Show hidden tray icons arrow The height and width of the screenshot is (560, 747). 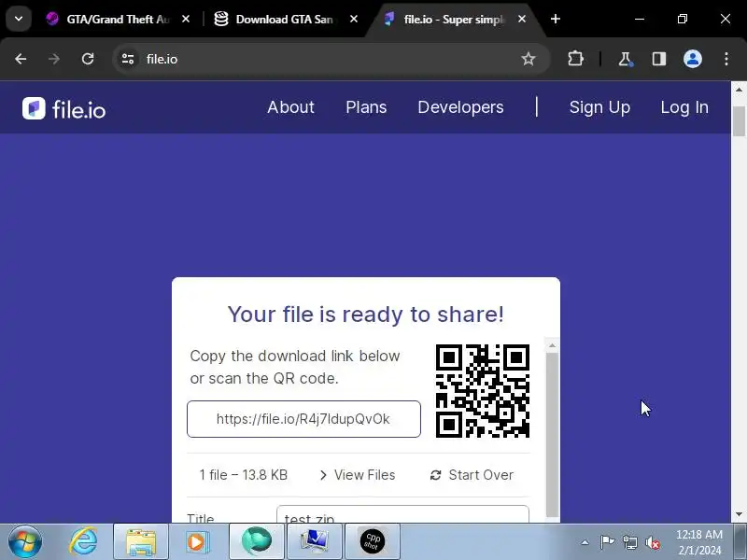pos(585,542)
